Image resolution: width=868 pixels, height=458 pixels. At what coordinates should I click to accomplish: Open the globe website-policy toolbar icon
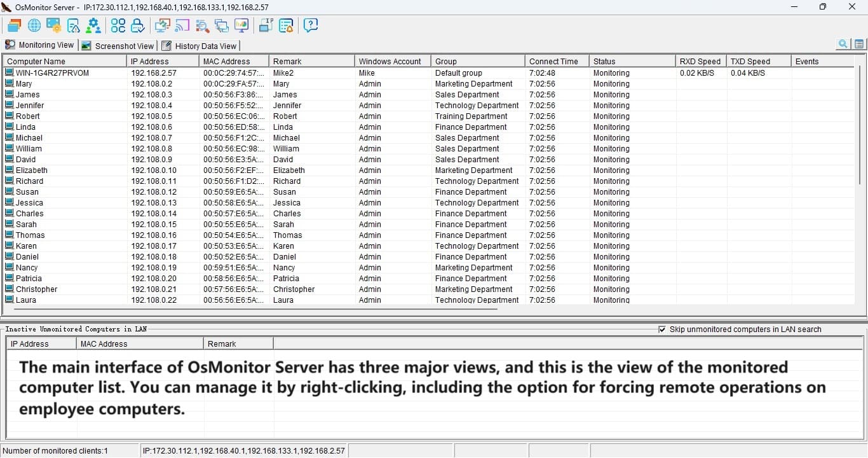34,25
